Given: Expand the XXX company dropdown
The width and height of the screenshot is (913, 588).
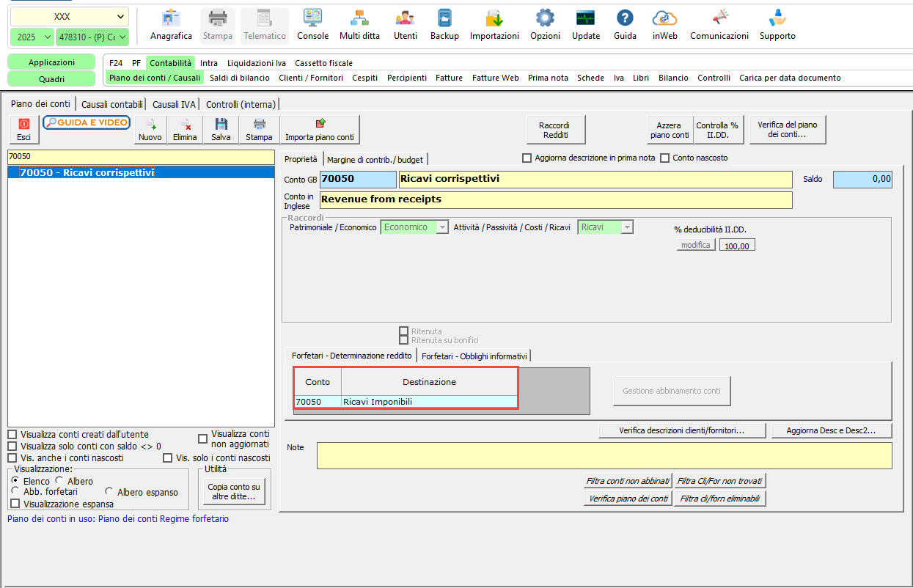Looking at the screenshot, I should (70, 16).
